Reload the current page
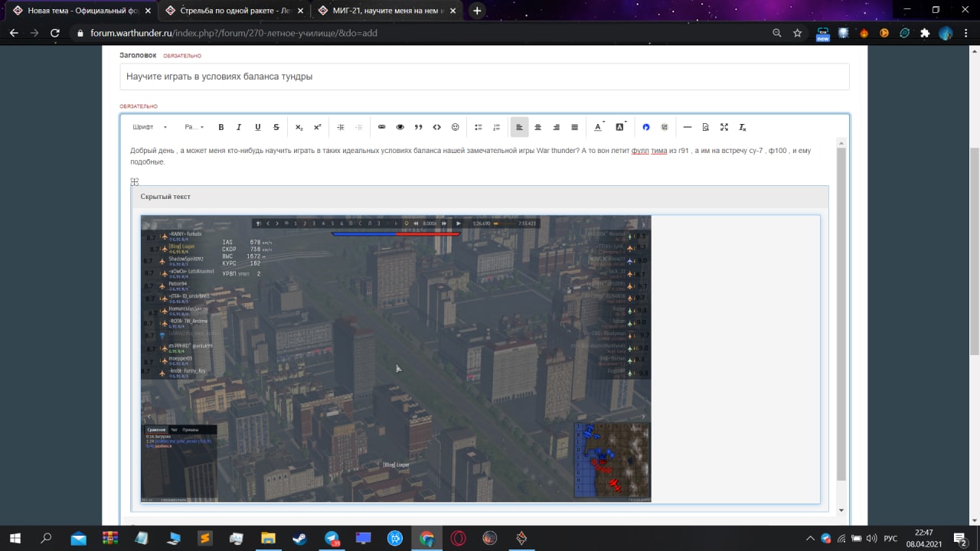Viewport: 980px width, 551px height. [54, 33]
